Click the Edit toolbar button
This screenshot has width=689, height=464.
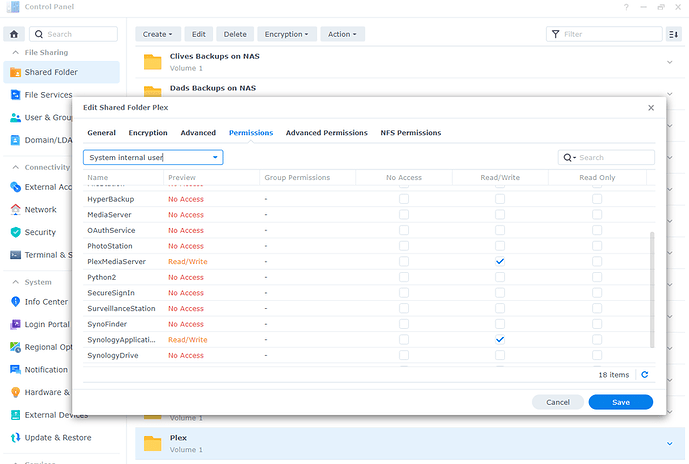point(199,34)
